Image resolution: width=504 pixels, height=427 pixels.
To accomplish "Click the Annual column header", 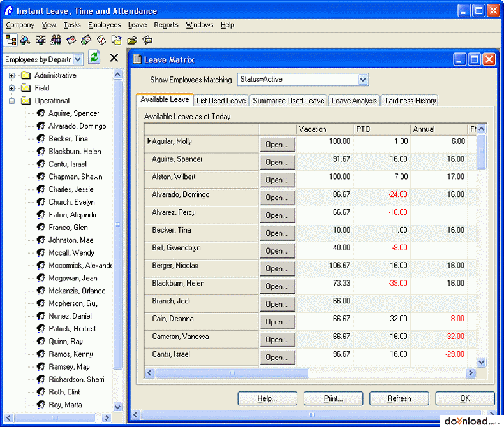I will point(439,129).
